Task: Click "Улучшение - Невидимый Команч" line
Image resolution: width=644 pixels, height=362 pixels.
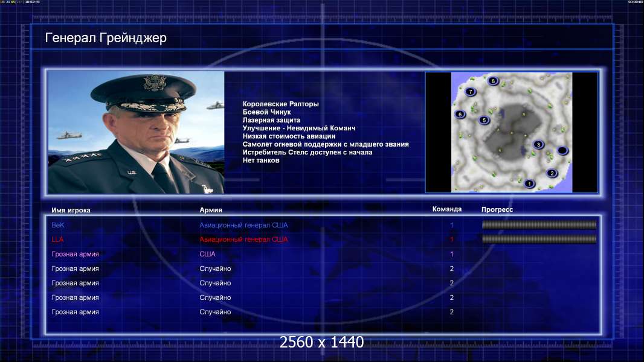Action: click(299, 128)
